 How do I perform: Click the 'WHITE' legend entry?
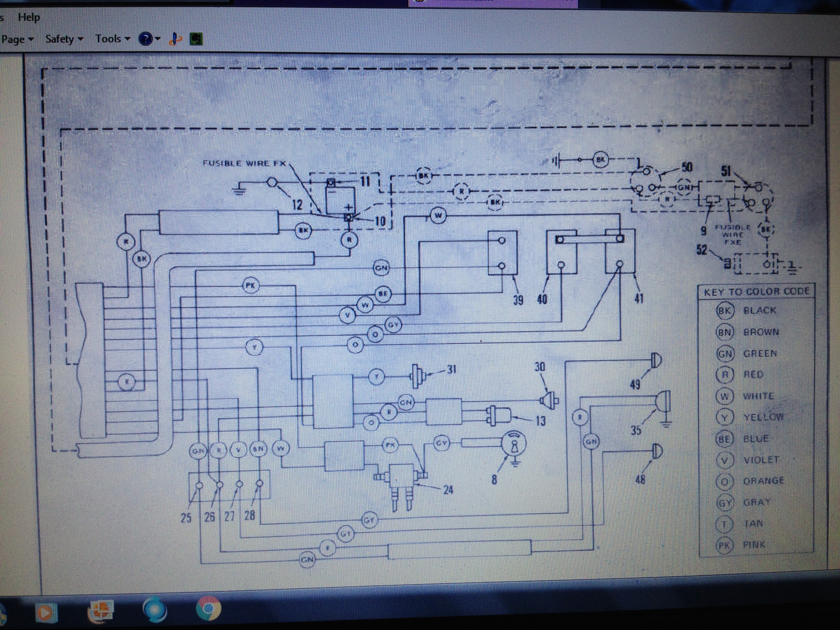pyautogui.click(x=758, y=396)
